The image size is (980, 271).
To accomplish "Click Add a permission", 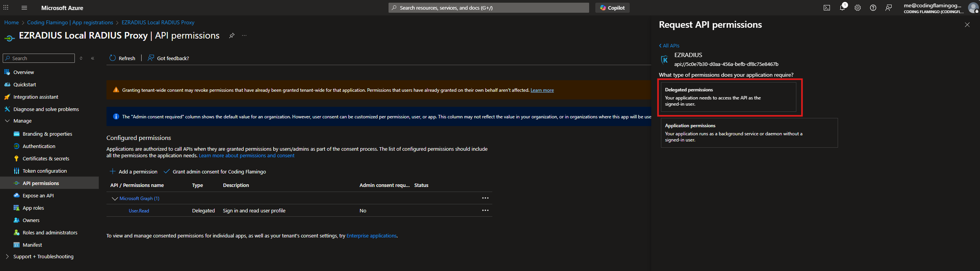I will coord(133,172).
